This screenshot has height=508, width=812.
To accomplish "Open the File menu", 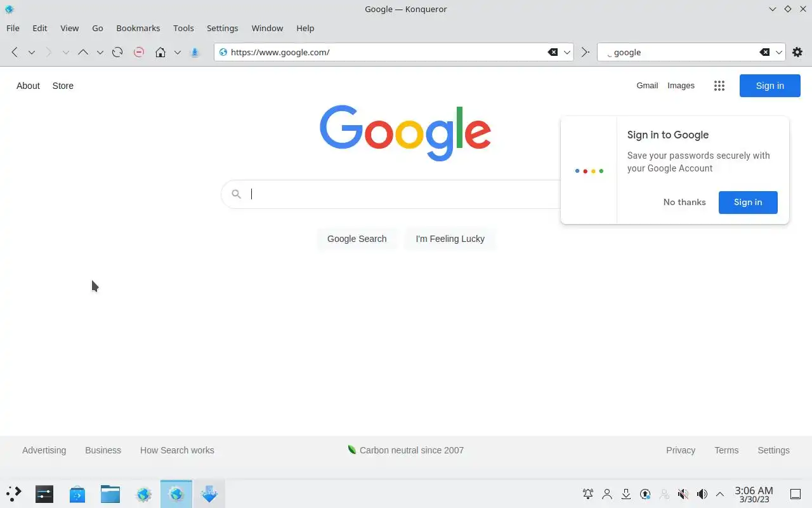I will 13,28.
